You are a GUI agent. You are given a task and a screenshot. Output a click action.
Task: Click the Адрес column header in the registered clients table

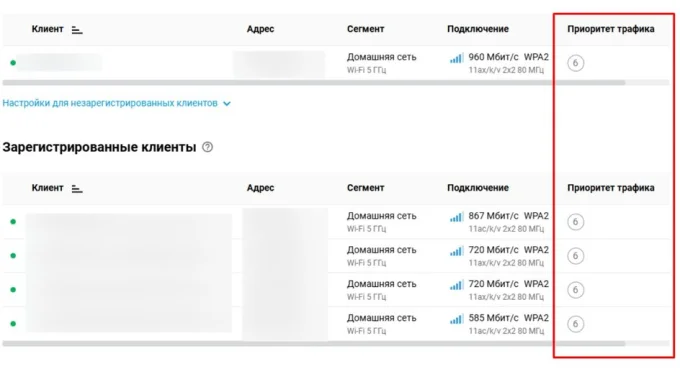point(260,188)
